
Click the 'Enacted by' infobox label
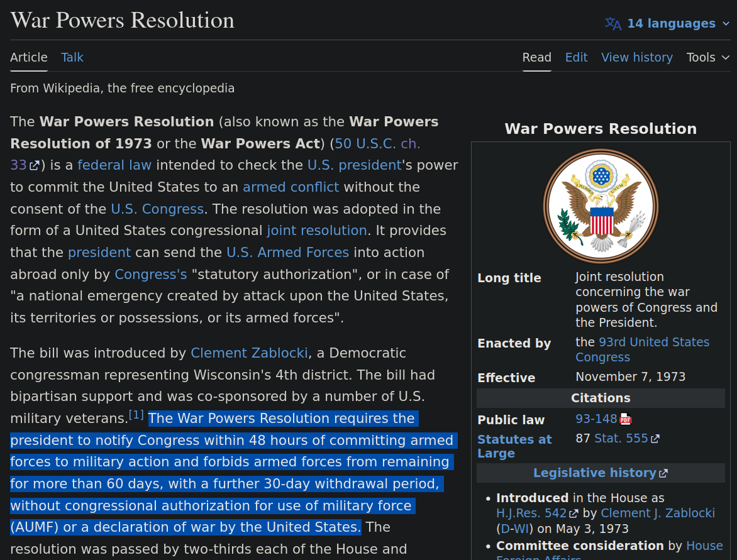tap(514, 343)
